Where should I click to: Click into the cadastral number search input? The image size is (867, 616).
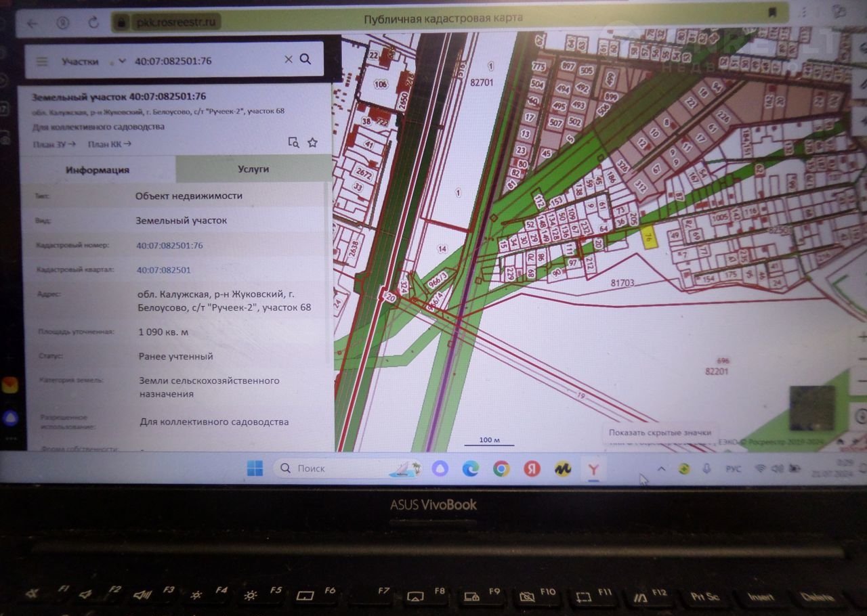[x=203, y=61]
